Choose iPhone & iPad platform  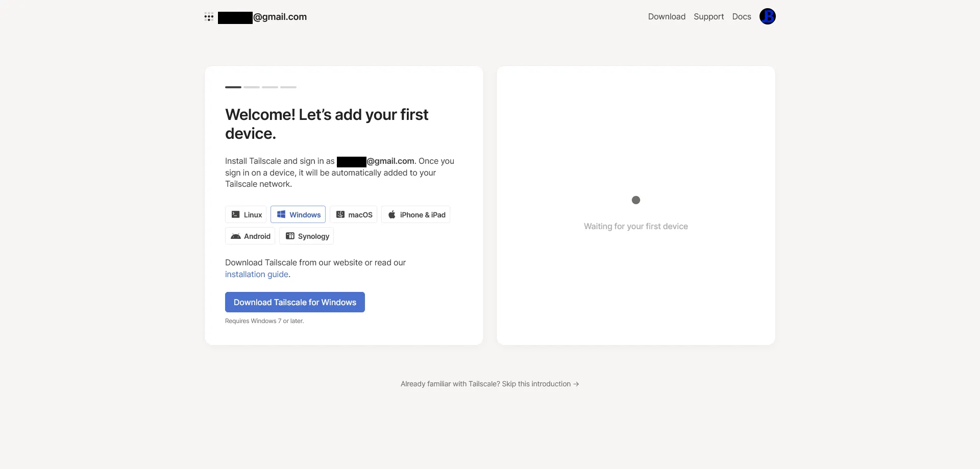416,215
